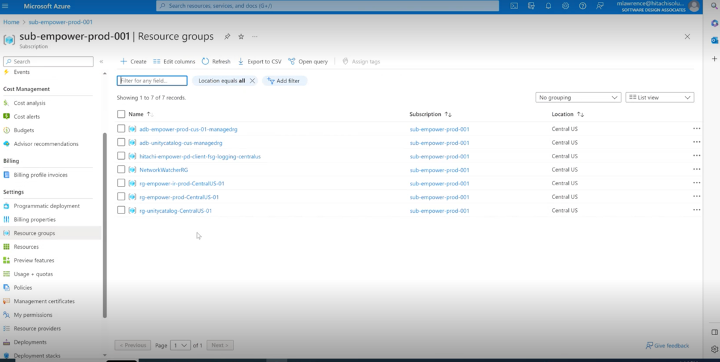The image size is (720, 362).
Task: Create a new resource group
Action: pos(133,61)
